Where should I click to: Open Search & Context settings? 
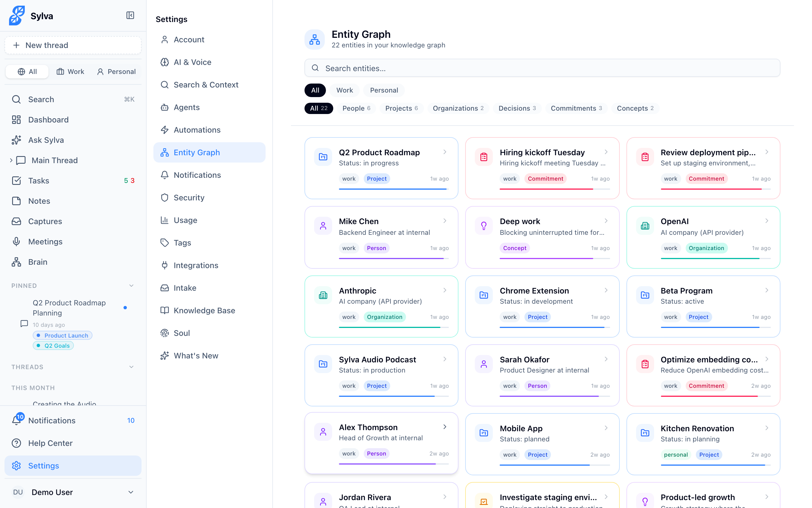pos(209,85)
